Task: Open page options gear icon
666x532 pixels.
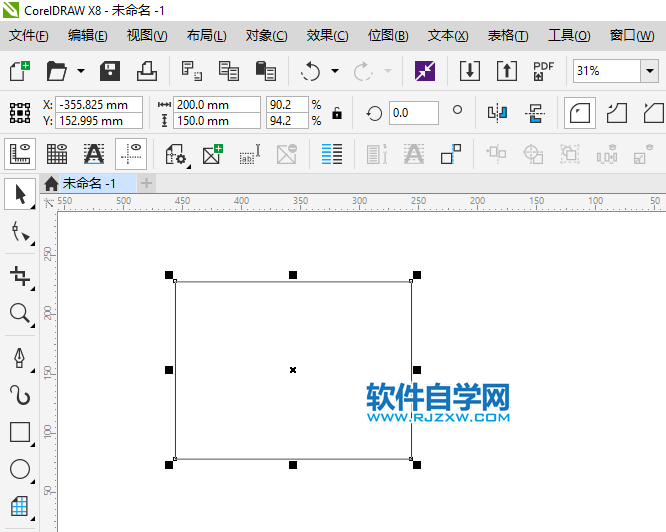Action: click(177, 155)
